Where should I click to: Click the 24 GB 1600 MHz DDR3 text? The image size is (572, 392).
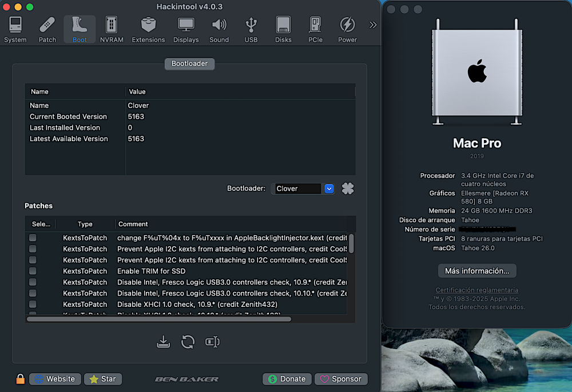click(496, 211)
